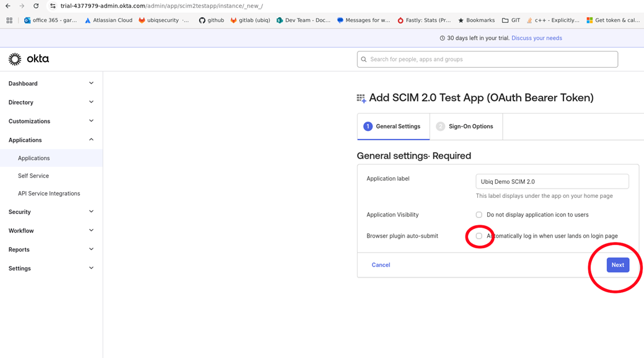Open the gitlab (ubiq) bookmark

coord(250,20)
